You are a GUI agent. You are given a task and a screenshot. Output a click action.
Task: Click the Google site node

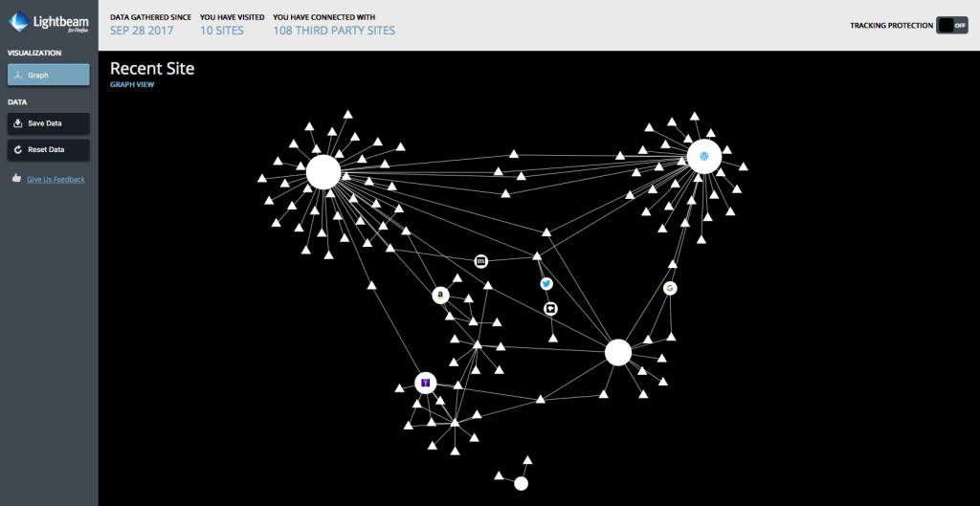(670, 288)
